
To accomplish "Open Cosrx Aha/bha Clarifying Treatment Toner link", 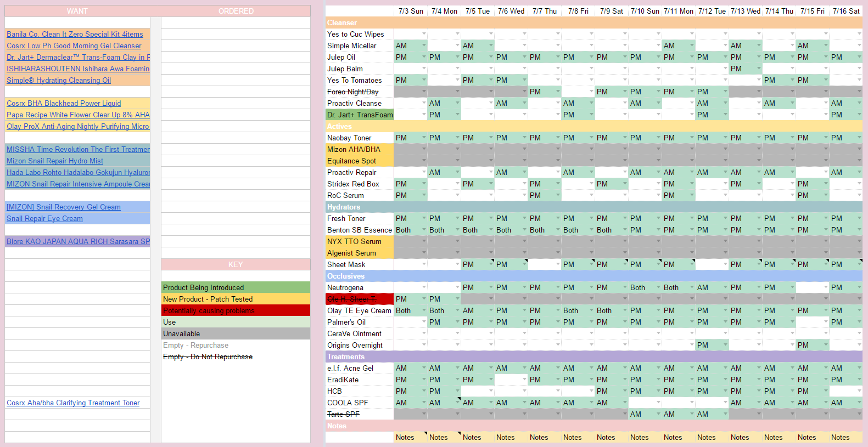I will 73,403.
